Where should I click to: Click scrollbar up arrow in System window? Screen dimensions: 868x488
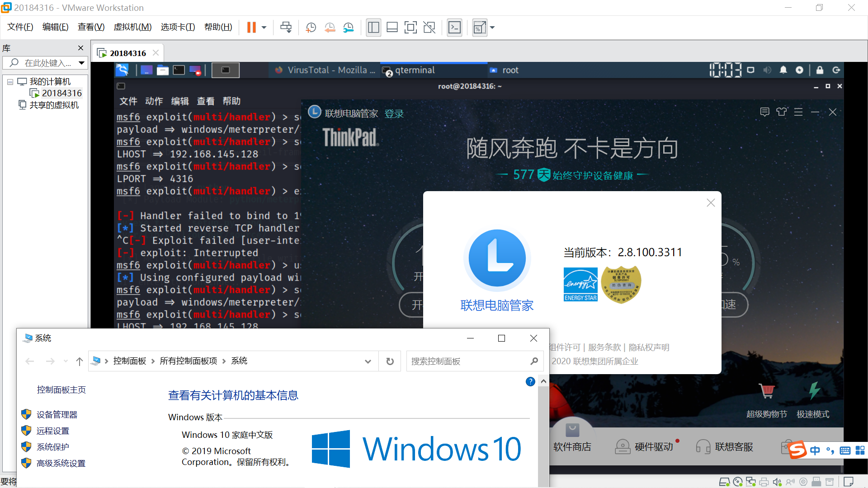click(x=543, y=381)
